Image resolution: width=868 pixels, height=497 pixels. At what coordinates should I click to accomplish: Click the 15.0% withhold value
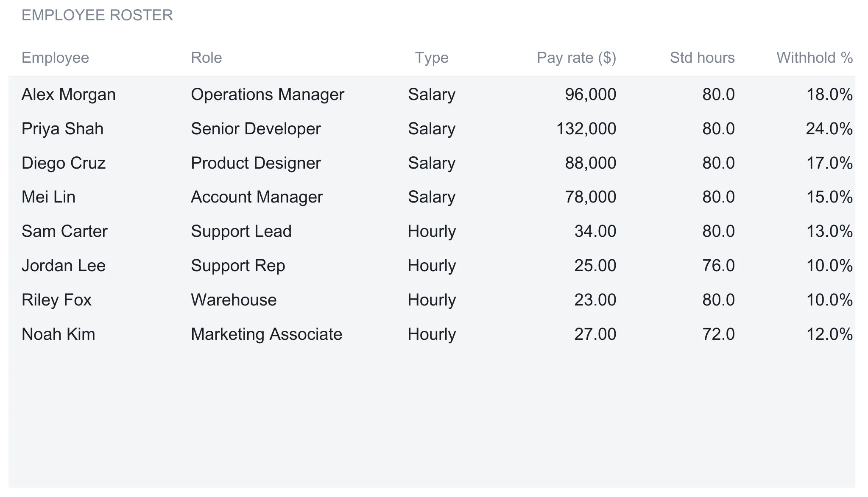(829, 197)
